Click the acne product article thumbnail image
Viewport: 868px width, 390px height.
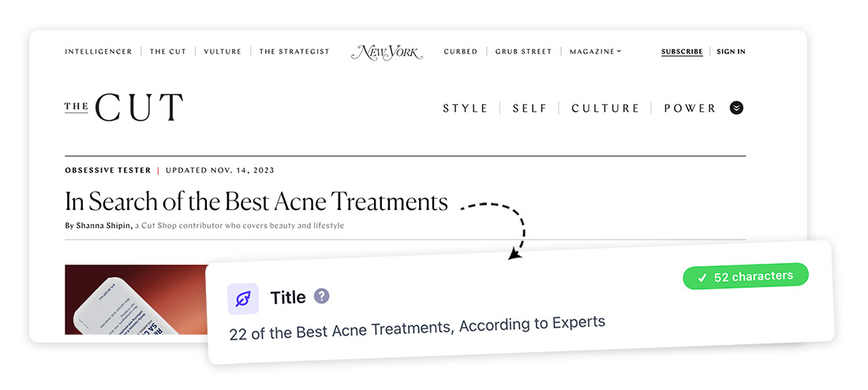tap(135, 299)
